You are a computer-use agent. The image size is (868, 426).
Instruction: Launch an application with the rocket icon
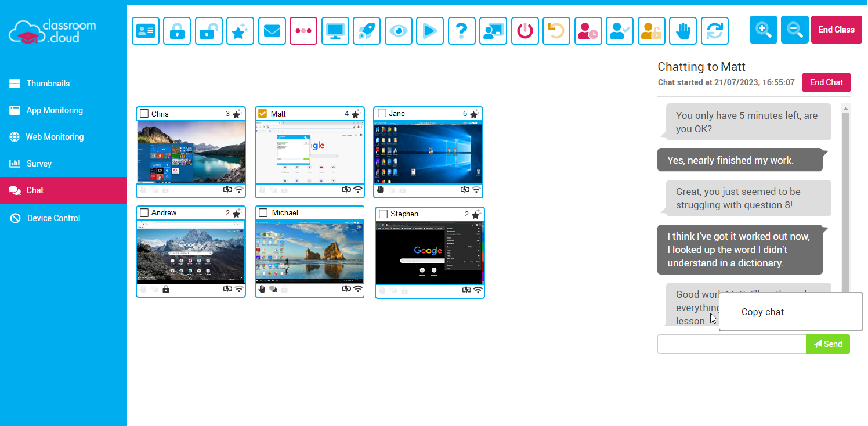click(x=366, y=30)
